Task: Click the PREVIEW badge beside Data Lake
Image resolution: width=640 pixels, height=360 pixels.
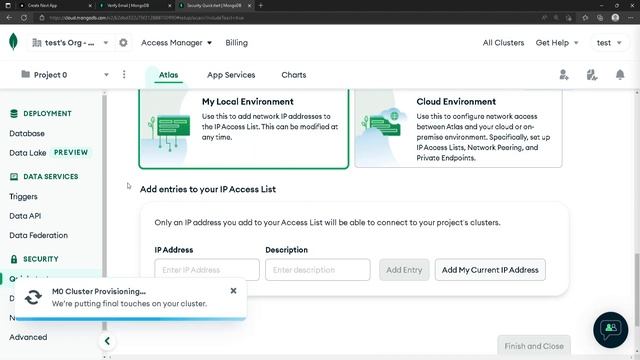Action: pos(71,152)
